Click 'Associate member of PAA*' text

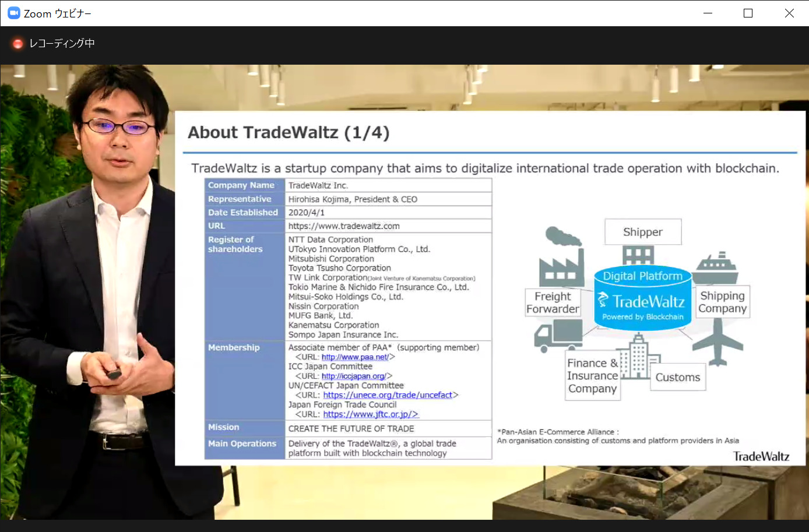click(340, 347)
